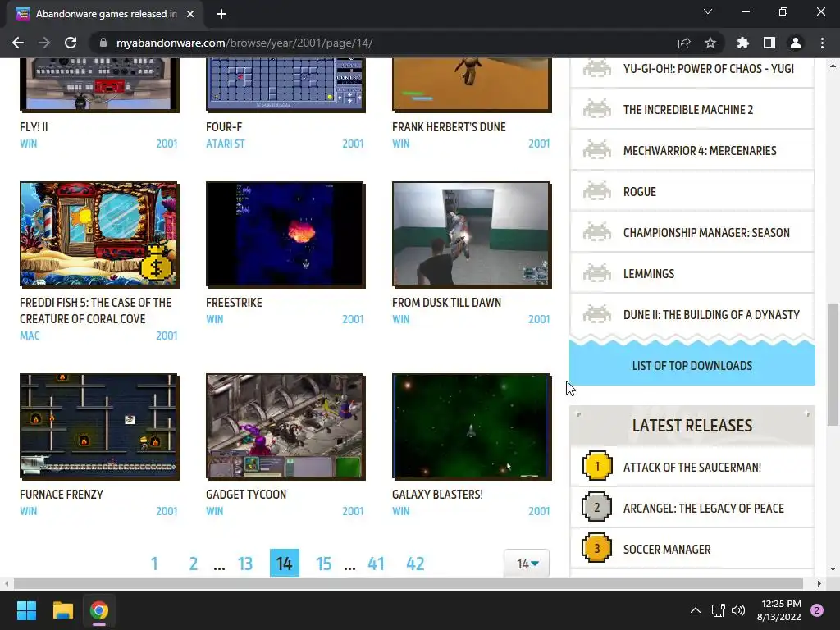Image resolution: width=840 pixels, height=630 pixels.
Task: Go to page 42
Action: (415, 564)
